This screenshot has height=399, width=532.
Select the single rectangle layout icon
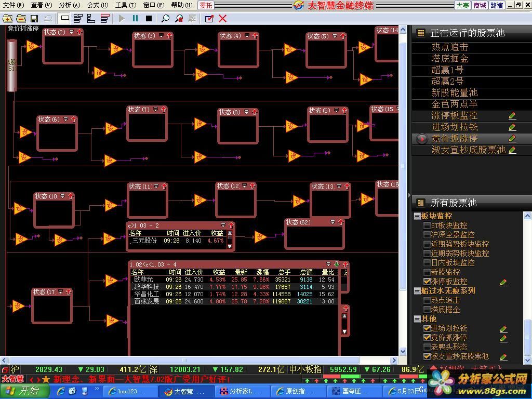(65, 18)
